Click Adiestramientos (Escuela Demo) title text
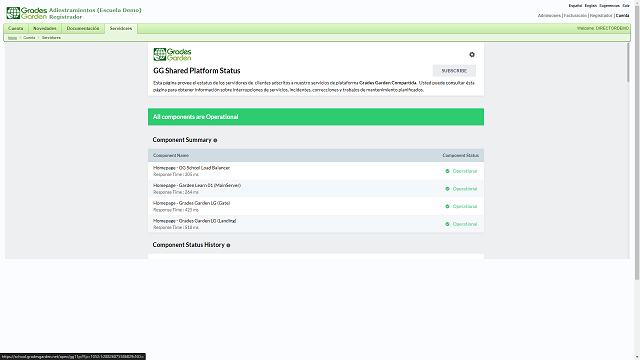This screenshot has height=360, width=640. (95, 10)
